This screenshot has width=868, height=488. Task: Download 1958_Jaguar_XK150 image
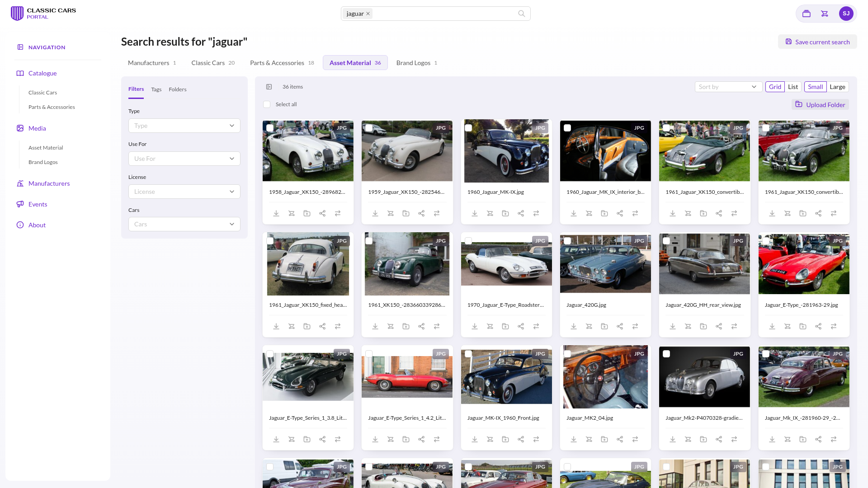coord(276,213)
